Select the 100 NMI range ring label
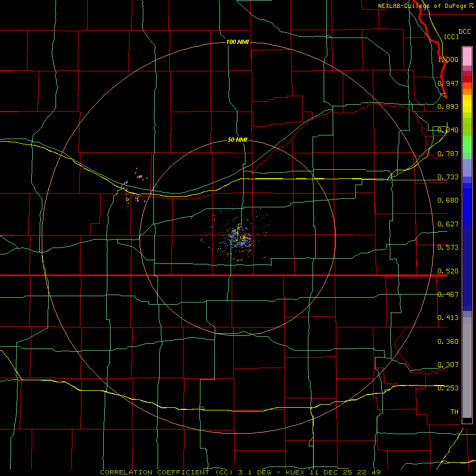 (x=237, y=42)
